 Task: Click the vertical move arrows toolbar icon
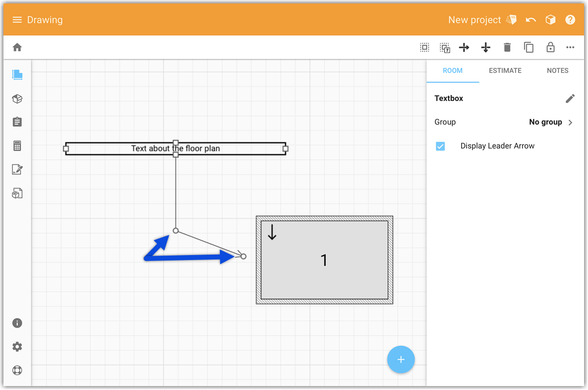(x=486, y=47)
